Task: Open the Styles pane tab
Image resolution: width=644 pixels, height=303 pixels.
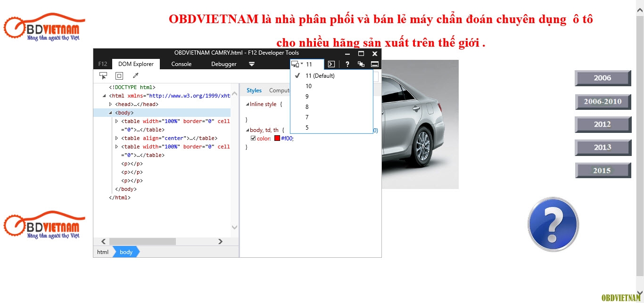Action: (254, 90)
